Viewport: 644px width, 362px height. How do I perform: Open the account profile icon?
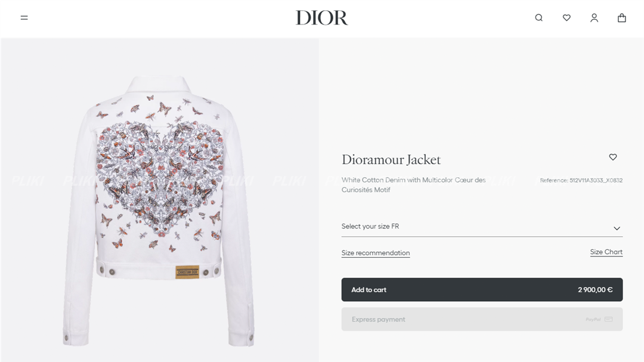click(x=595, y=18)
